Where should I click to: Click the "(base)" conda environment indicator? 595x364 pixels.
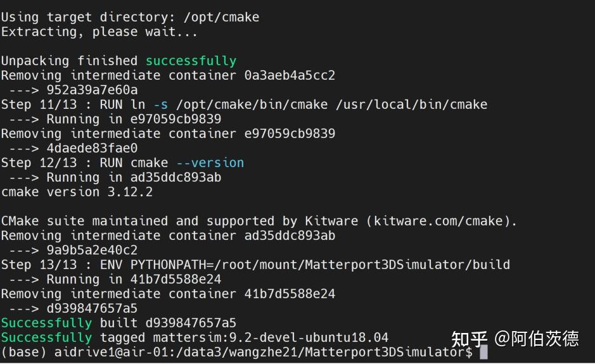(x=23, y=352)
